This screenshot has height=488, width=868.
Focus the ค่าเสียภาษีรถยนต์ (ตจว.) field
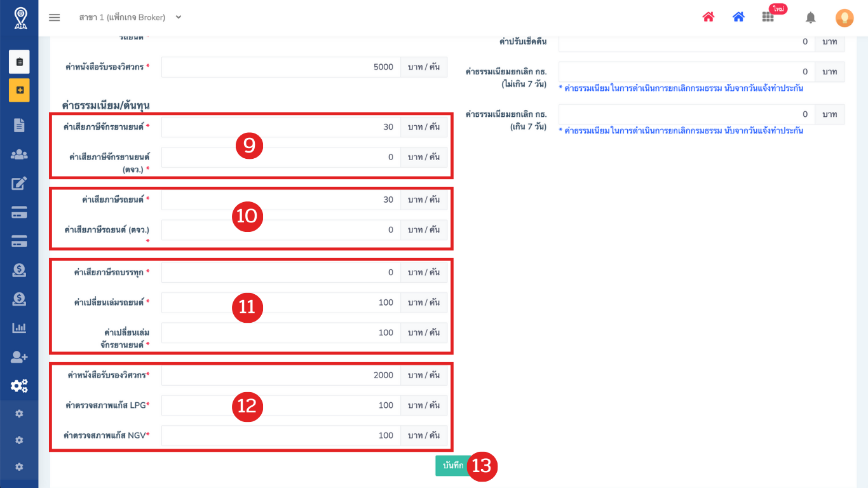pyautogui.click(x=281, y=229)
